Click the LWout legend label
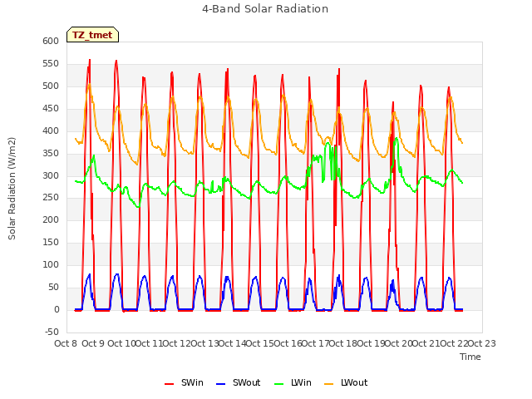Viewport: 532px width, 399px height. coord(354,382)
